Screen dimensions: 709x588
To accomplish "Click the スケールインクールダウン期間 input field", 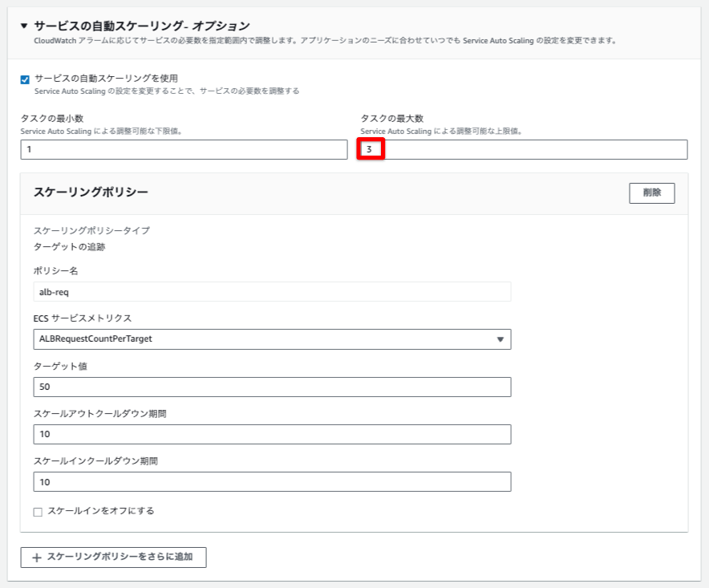I will [x=272, y=481].
